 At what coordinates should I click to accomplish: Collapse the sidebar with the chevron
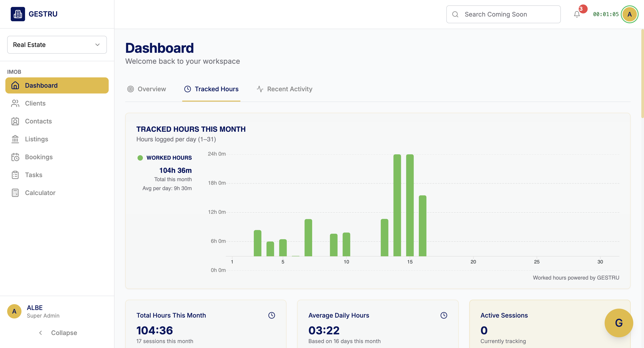point(40,333)
